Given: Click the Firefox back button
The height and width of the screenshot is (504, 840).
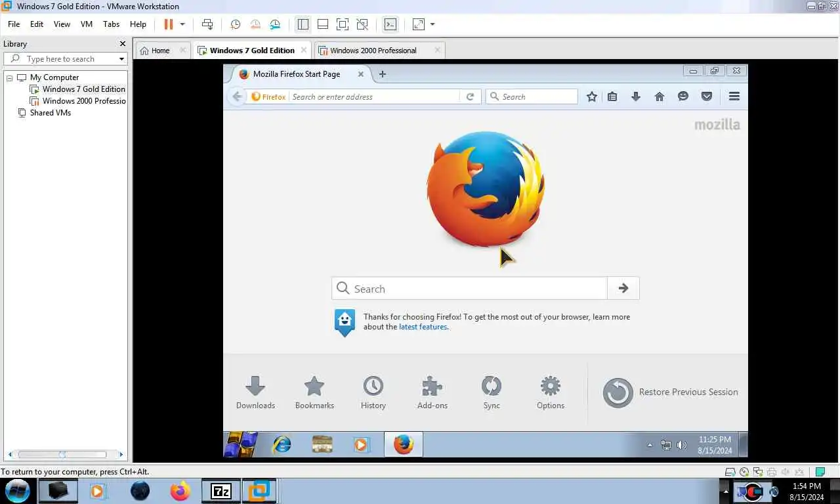Looking at the screenshot, I should click(238, 96).
